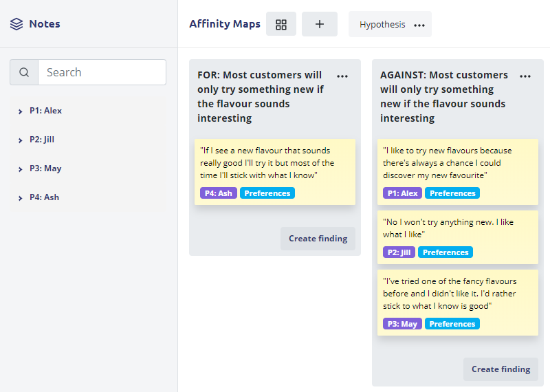Select P2: Jill label in notes list
Image resolution: width=550 pixels, height=392 pixels.
(42, 140)
